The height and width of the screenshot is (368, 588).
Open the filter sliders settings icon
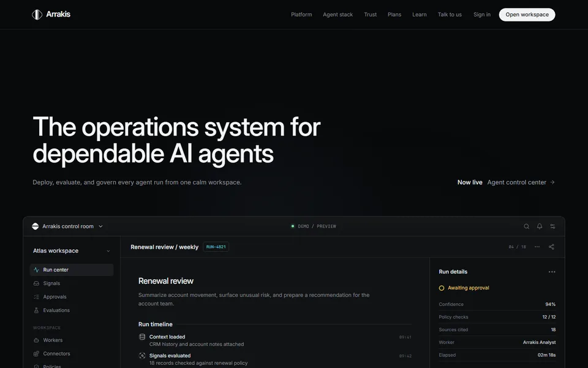tap(552, 226)
